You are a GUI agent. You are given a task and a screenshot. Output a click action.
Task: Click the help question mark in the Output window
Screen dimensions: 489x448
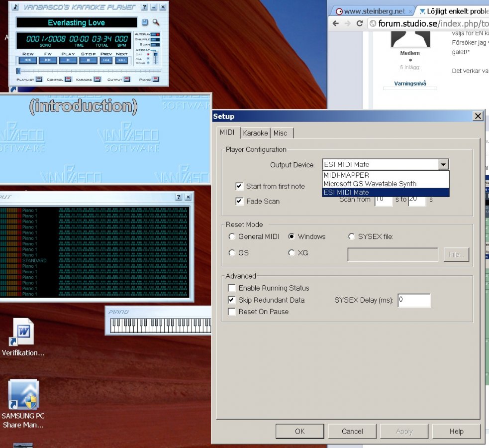point(179,197)
